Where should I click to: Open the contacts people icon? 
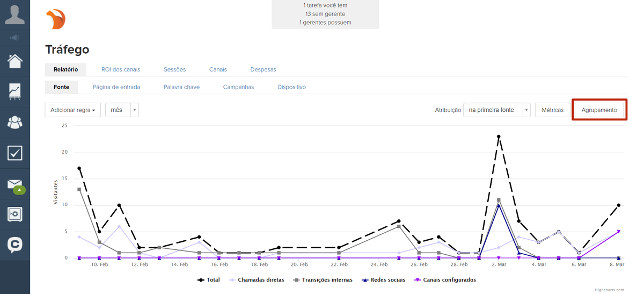click(x=15, y=123)
